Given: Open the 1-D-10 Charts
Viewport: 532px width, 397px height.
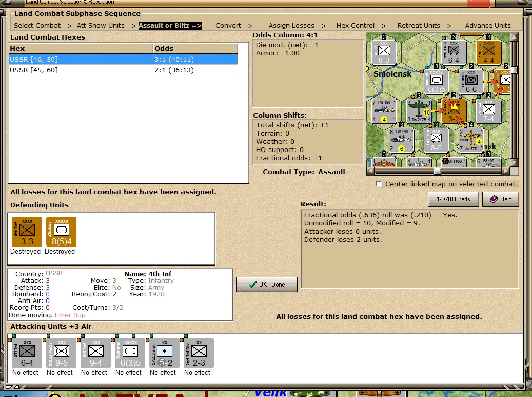Looking at the screenshot, I should [454, 199].
